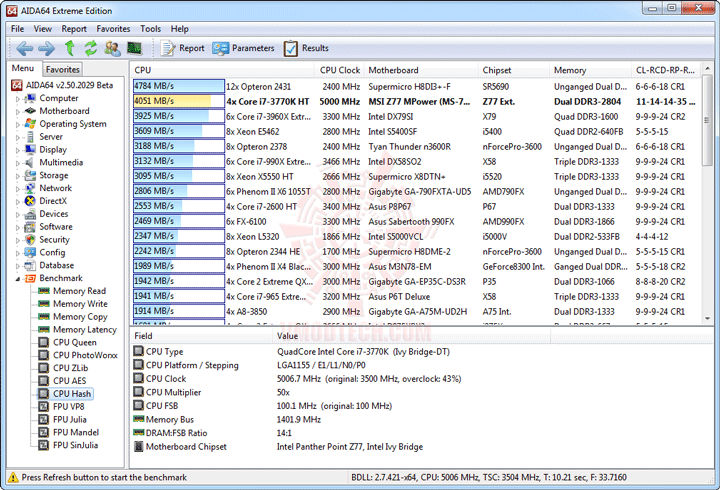Collapse the Benchmark tree node
The image size is (720, 490).
click(x=18, y=279)
